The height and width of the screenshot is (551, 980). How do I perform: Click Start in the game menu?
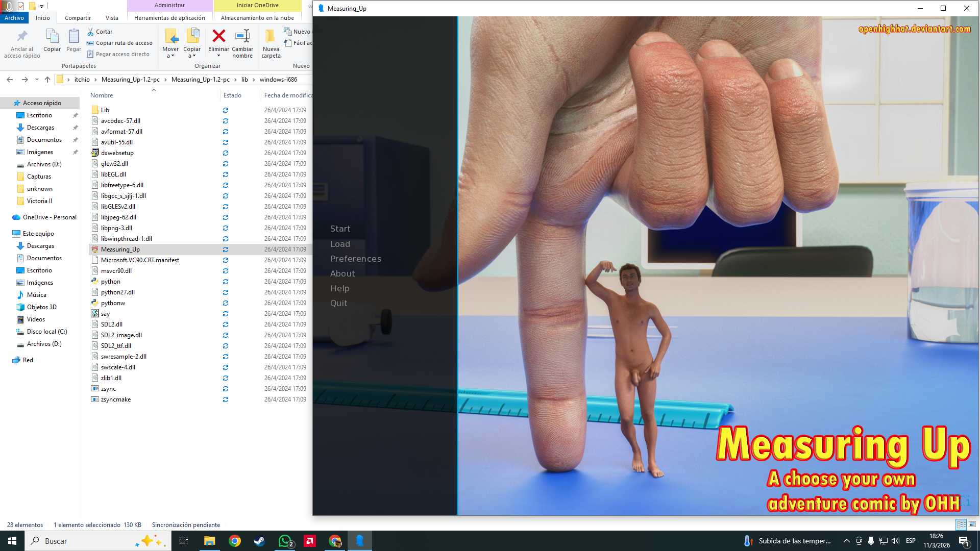pos(340,229)
